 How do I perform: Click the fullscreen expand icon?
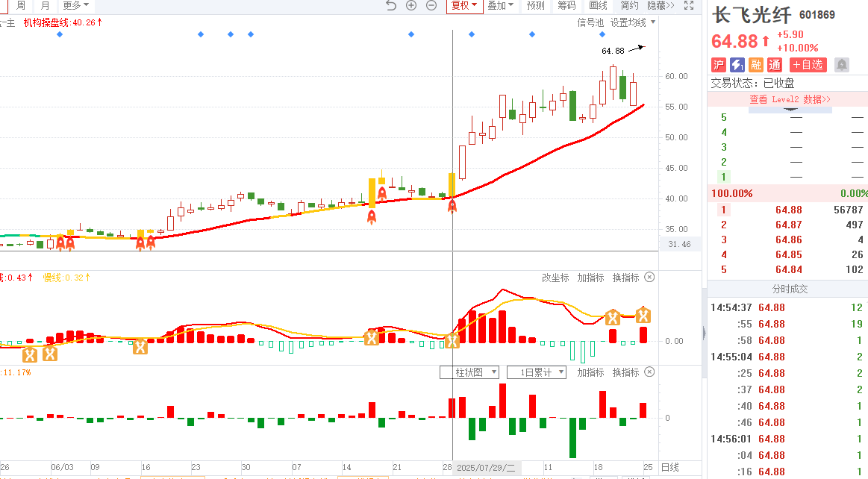coord(689,5)
